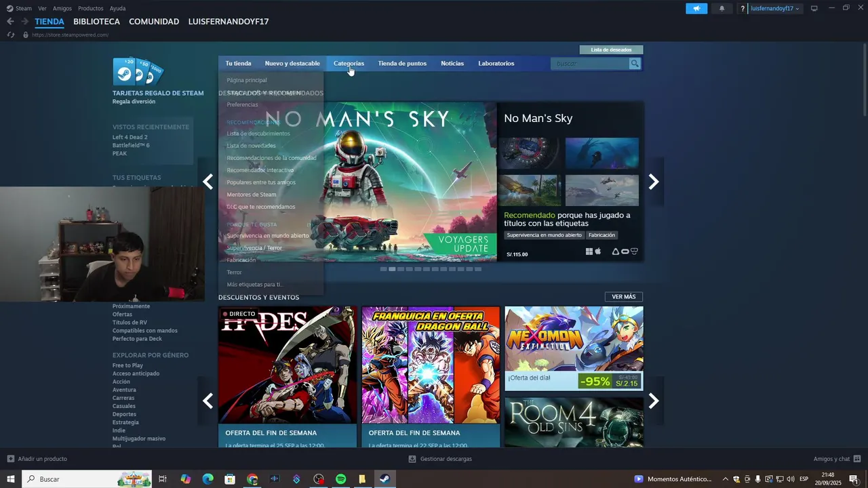Open the Acceso anticipado genre link
This screenshot has width=868, height=488.
(x=136, y=373)
